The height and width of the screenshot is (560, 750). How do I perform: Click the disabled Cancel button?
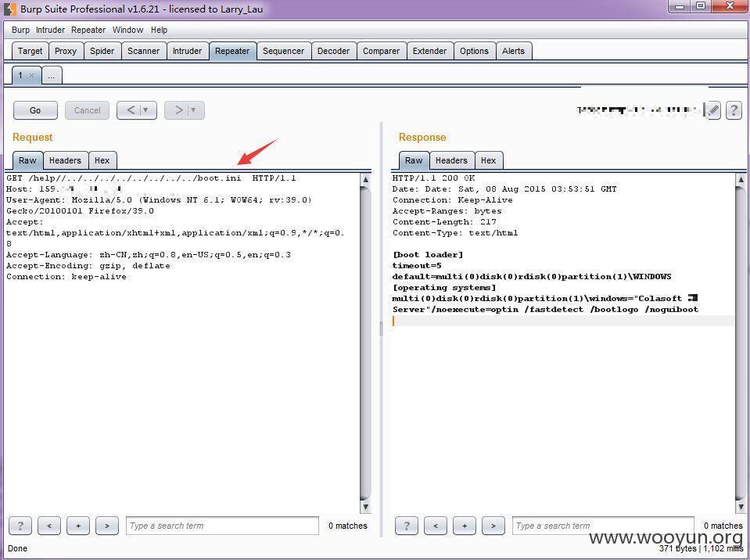pos(87,110)
